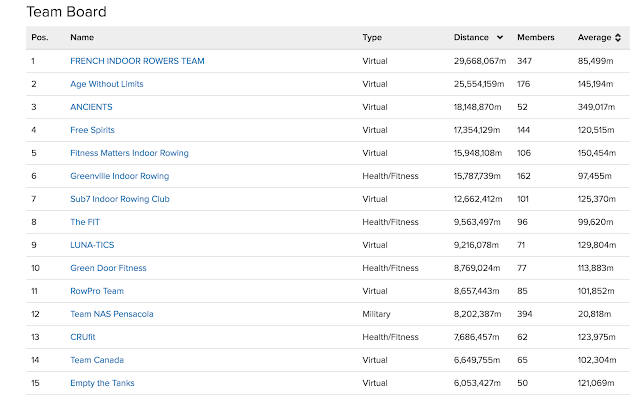Click position number 10
640x400 pixels.
tap(35, 268)
